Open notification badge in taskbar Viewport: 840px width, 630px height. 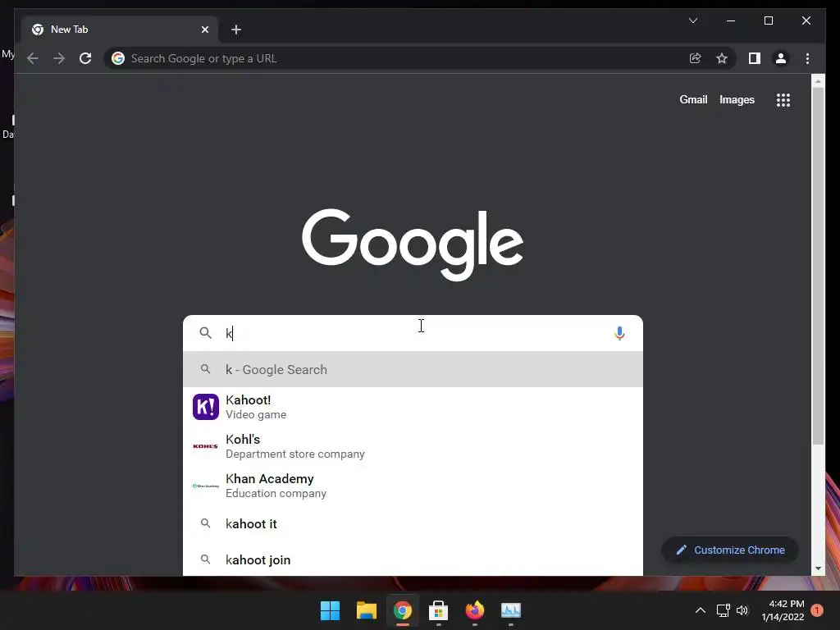(817, 610)
